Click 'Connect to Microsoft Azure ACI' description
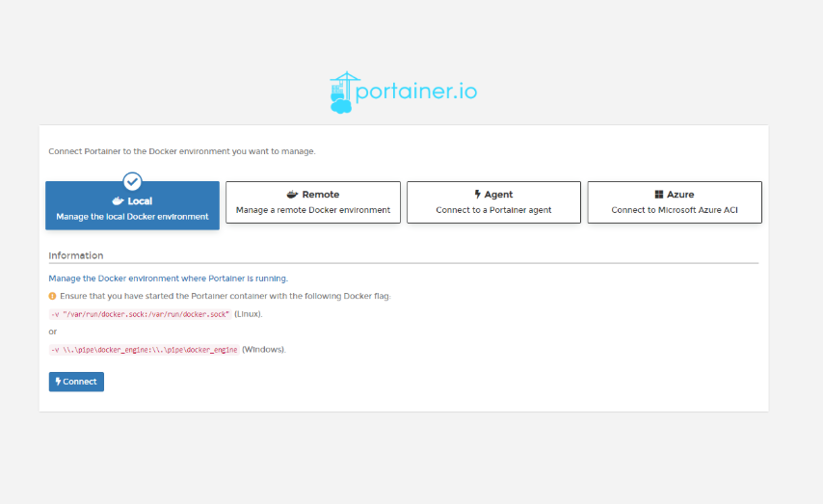The image size is (823, 504). pos(675,210)
